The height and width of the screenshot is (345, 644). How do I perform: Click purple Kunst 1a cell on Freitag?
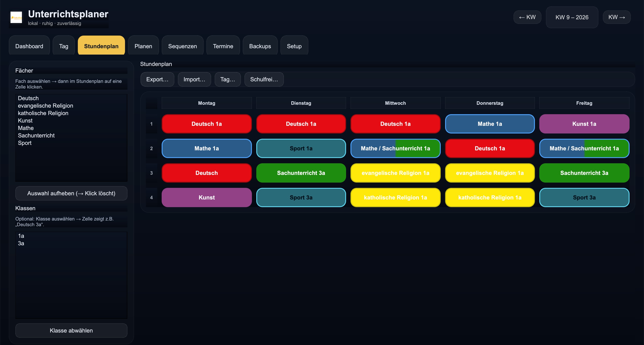coord(584,124)
